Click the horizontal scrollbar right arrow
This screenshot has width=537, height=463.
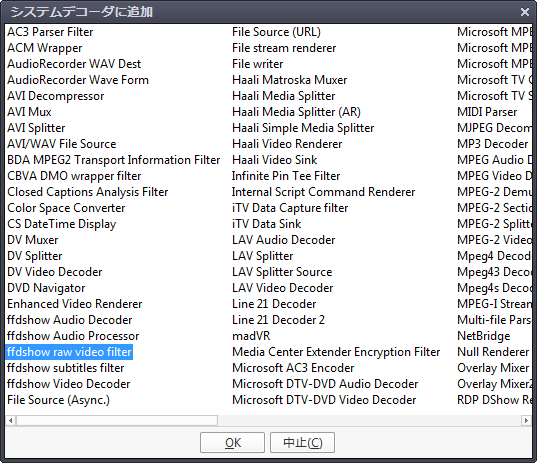(526, 420)
